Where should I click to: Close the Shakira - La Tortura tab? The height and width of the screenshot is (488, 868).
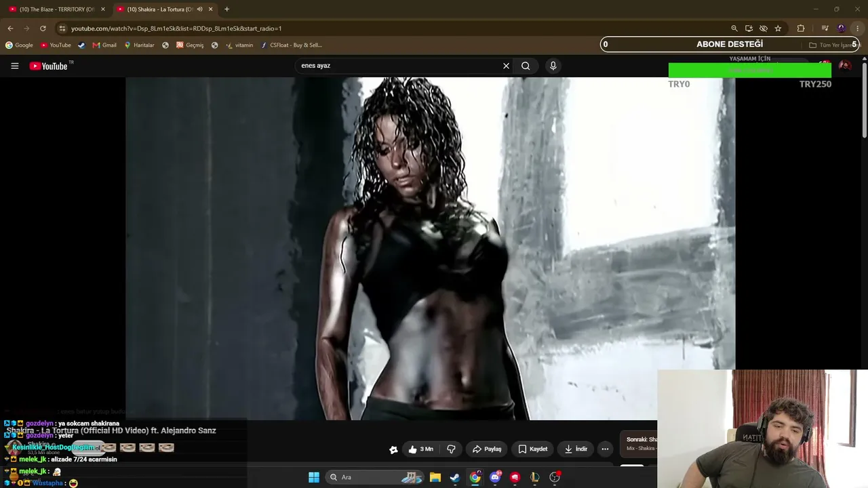(211, 9)
